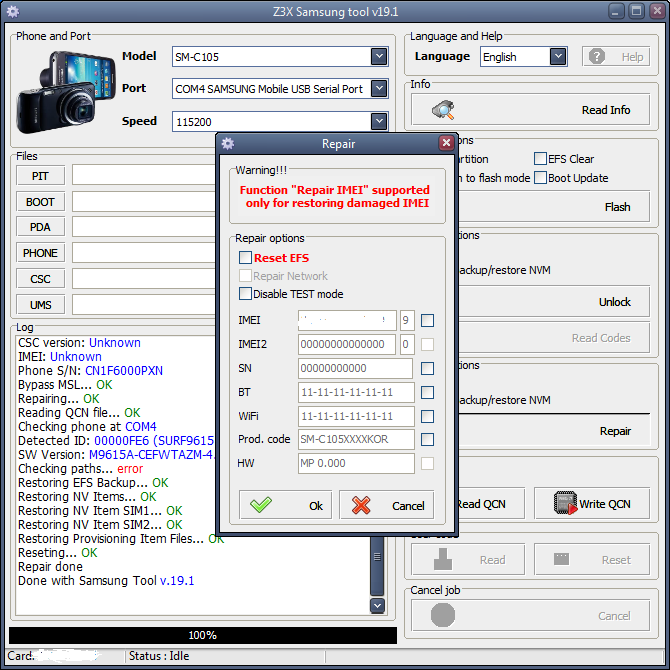Image resolution: width=670 pixels, height=670 pixels.
Task: Click the log scrollbar thumb
Action: pyautogui.click(x=377, y=564)
